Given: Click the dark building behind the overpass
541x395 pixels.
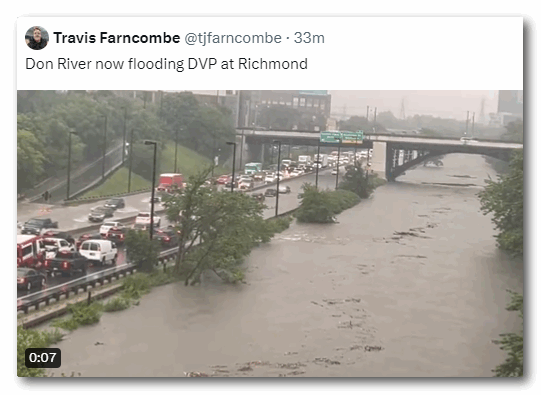Looking at the screenshot, I should (283, 109).
